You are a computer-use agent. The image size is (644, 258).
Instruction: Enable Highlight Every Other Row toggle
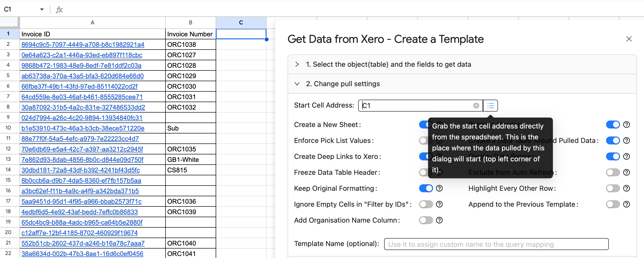(613, 188)
